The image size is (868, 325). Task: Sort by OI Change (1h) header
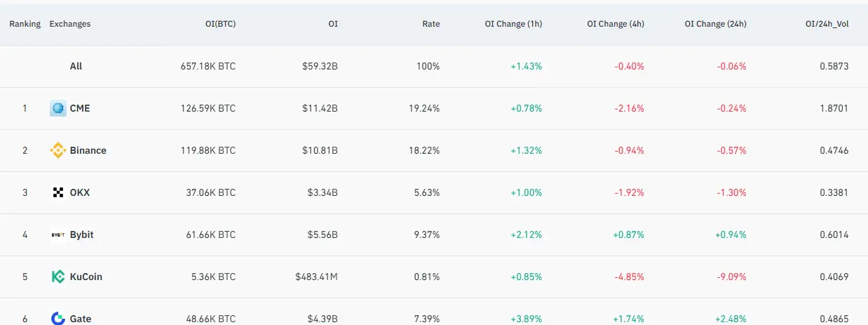point(513,24)
